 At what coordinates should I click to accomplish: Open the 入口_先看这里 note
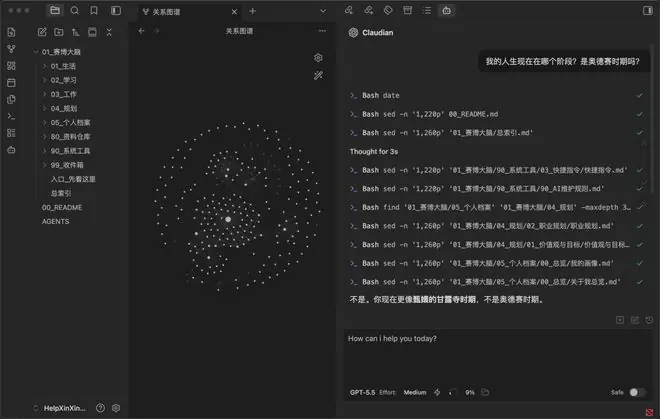click(73, 179)
